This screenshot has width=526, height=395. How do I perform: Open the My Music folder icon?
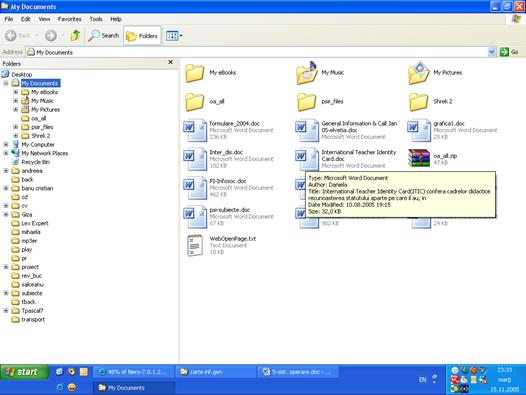[307, 73]
